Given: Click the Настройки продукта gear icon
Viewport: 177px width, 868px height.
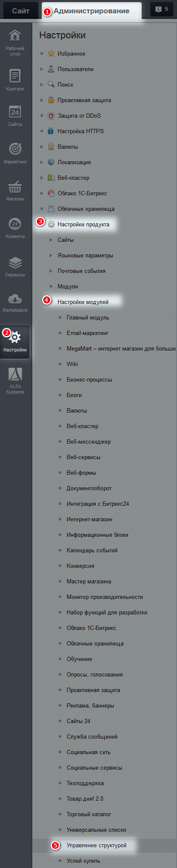Looking at the screenshot, I should click(51, 224).
